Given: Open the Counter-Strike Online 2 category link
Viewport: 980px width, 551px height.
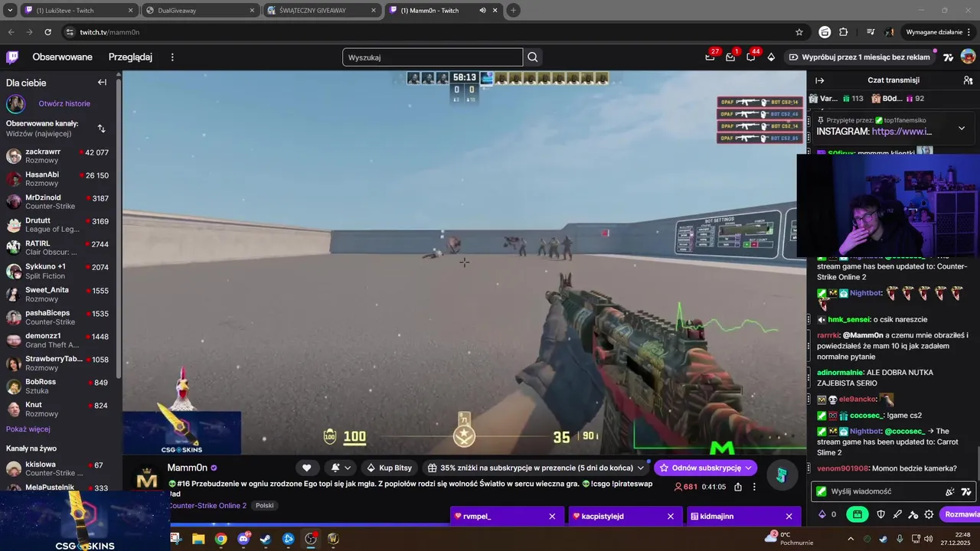Looking at the screenshot, I should tap(207, 505).
